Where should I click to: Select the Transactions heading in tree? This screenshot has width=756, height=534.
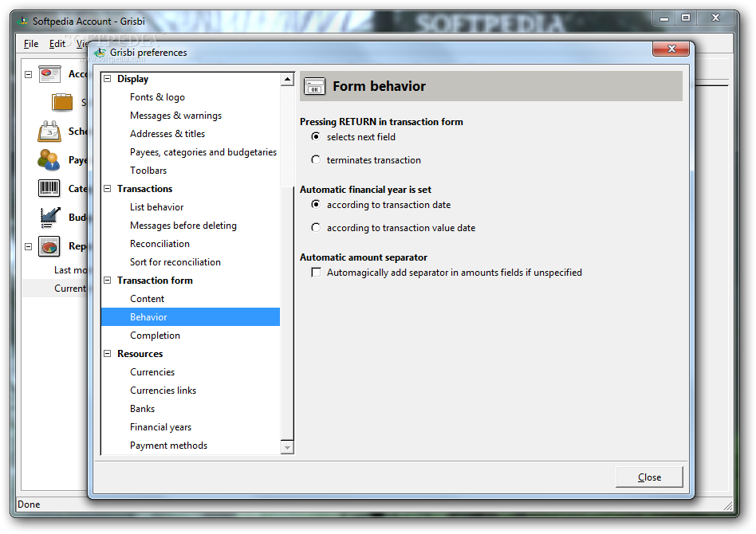[x=144, y=189]
